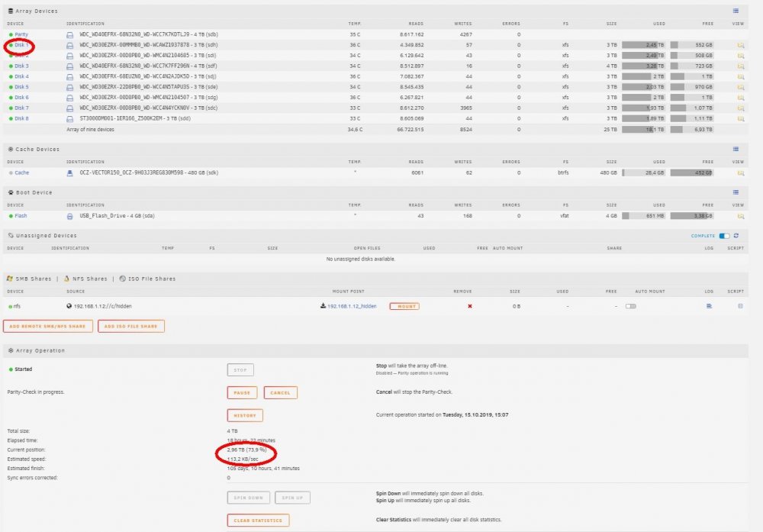Click the disk icon next to ST3000DM001
The height and width of the screenshot is (532, 763).
coord(69,119)
